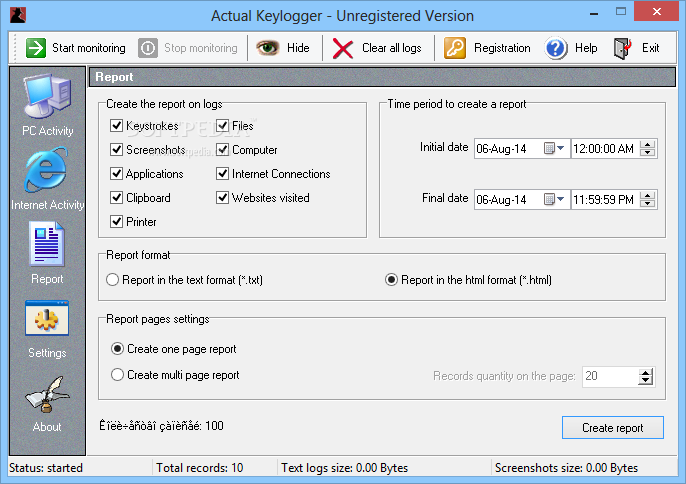Open the Final date calendar dropdown
686x484 pixels.
tap(554, 200)
